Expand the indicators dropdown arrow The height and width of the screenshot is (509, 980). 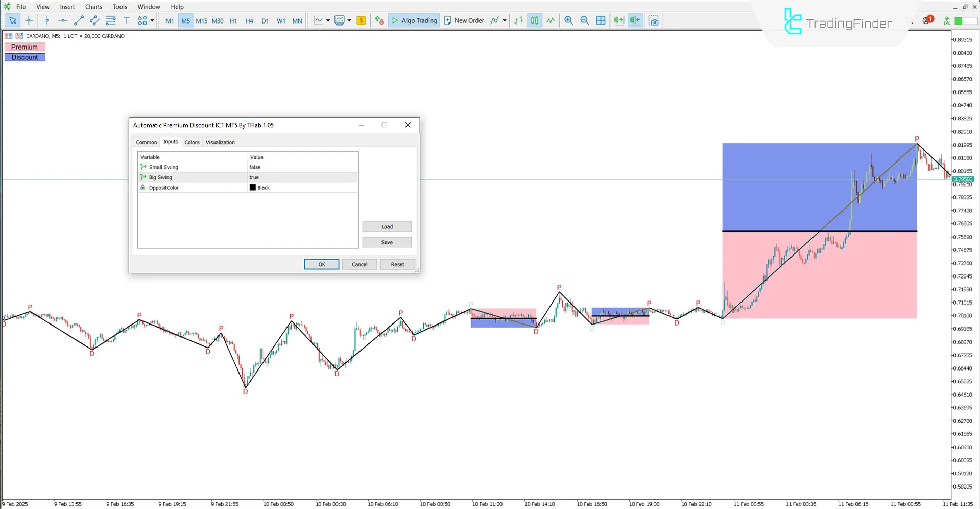click(x=504, y=20)
